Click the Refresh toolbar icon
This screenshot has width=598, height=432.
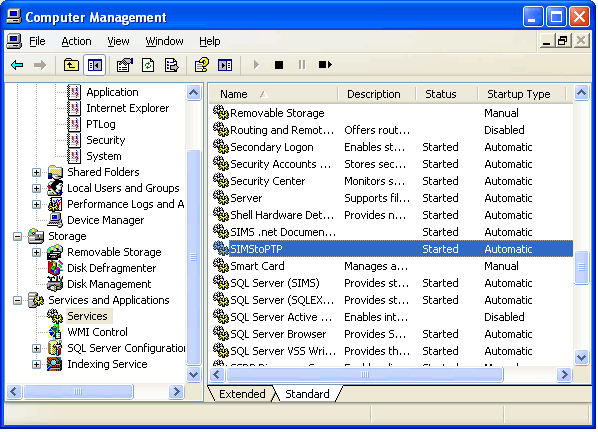148,65
